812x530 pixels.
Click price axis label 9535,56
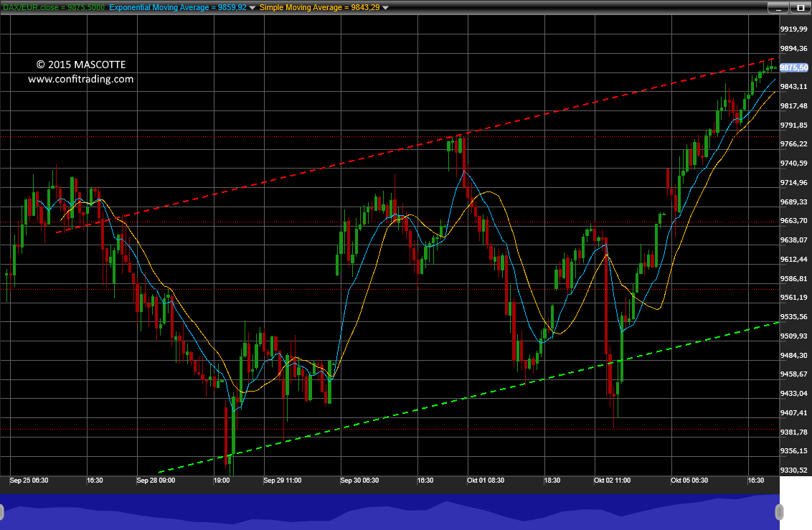pyautogui.click(x=794, y=317)
